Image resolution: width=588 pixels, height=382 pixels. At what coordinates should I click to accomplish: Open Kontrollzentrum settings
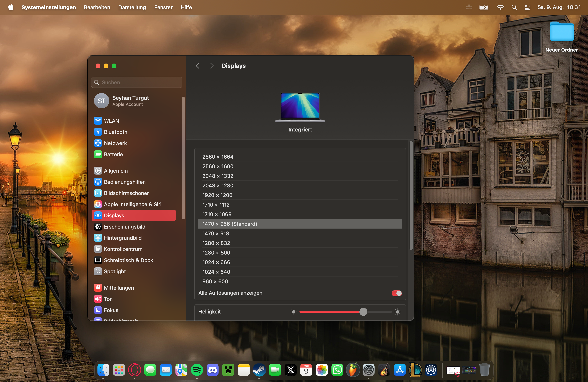tap(134, 249)
